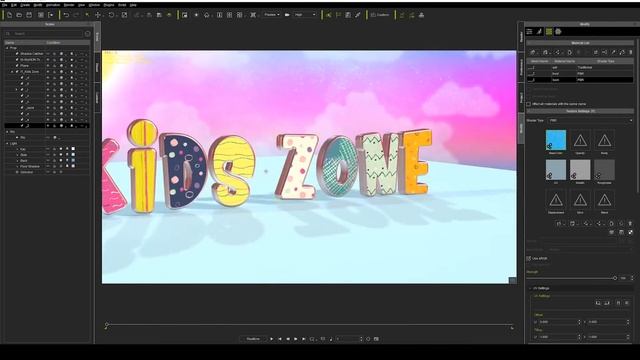Viewport: 640px width, 360px height.
Task: Select the selected PBR material row in the Material List
Action: [580, 80]
